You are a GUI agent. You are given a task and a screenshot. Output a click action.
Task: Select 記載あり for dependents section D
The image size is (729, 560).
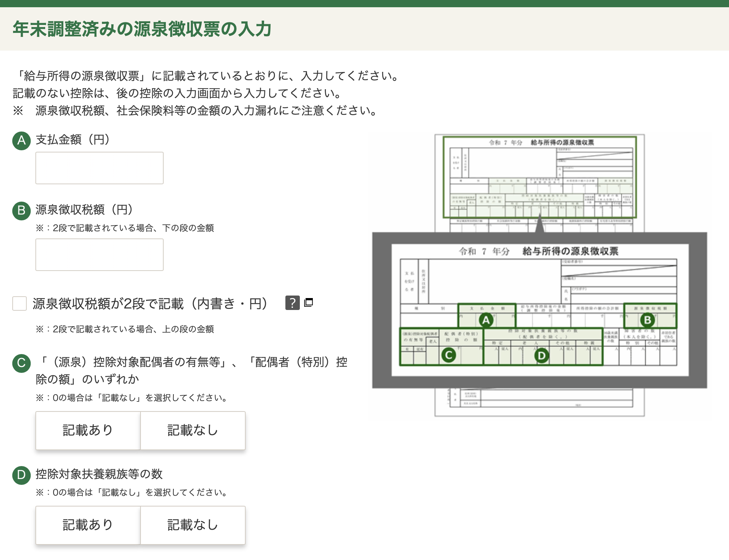88,525
